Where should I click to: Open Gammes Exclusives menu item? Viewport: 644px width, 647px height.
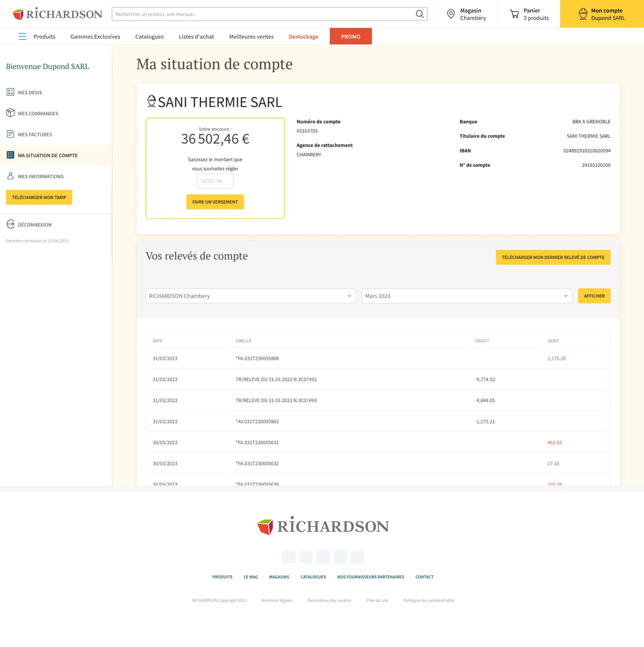pos(95,37)
